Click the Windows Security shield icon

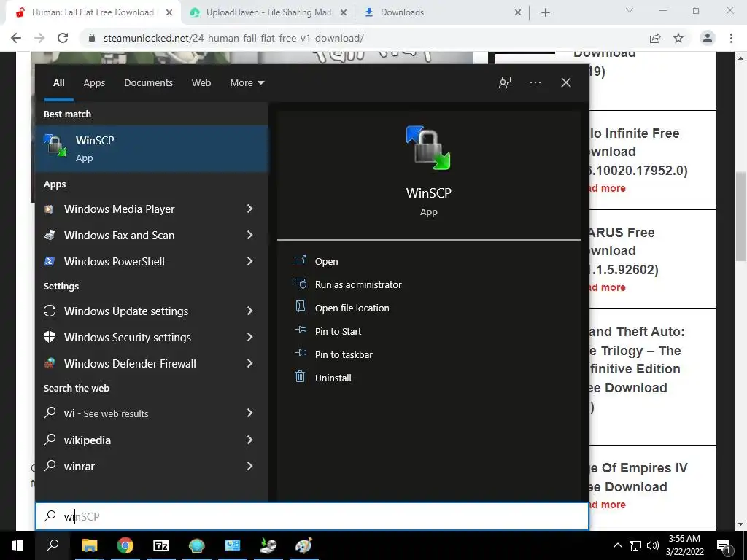tap(49, 337)
